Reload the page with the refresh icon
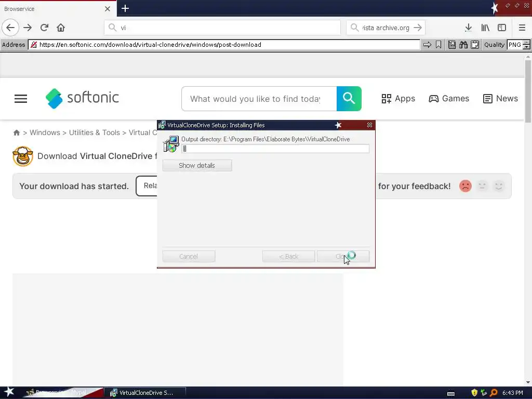This screenshot has height=399, width=532. click(45, 28)
